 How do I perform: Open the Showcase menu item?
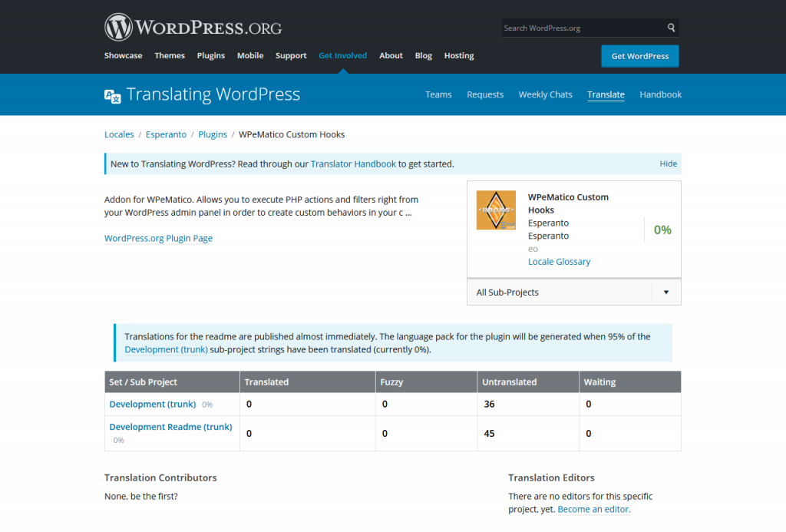124,56
